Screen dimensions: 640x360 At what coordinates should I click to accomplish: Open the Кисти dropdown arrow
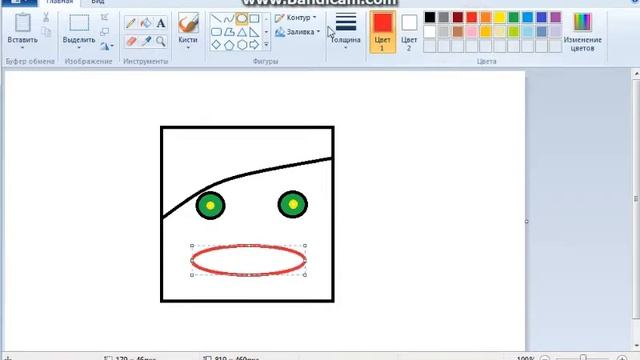[x=188, y=48]
